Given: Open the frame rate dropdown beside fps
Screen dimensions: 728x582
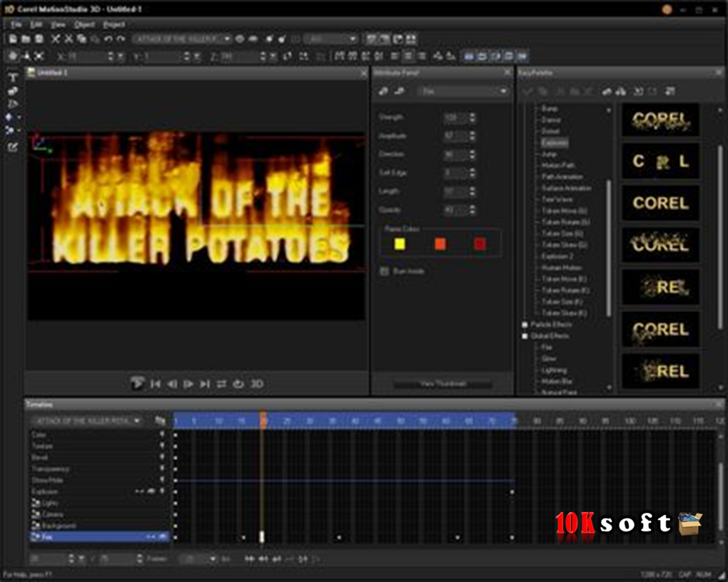Looking at the screenshot, I should coord(213,558).
